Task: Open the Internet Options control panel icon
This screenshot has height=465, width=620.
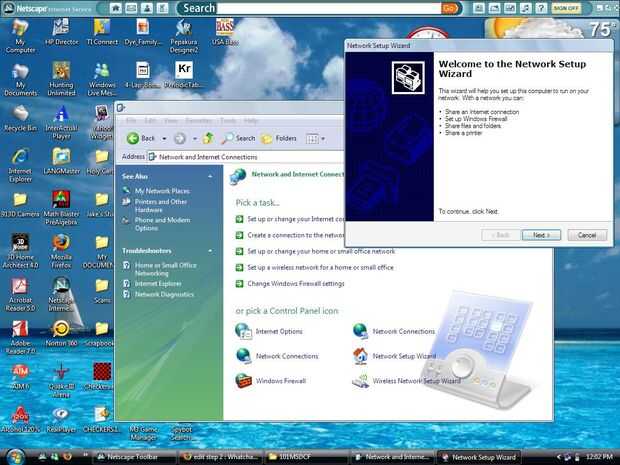Action: pyautogui.click(x=269, y=331)
